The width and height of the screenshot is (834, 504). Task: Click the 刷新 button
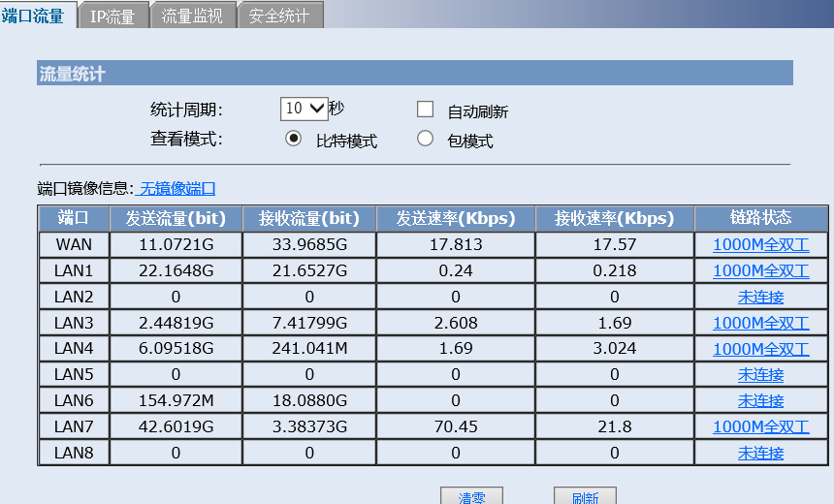[585, 496]
